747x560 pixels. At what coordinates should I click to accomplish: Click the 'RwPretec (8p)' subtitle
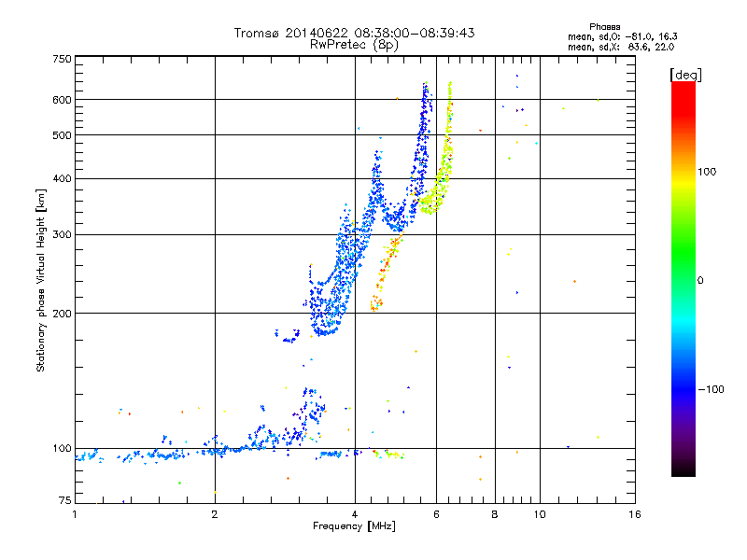tap(354, 45)
